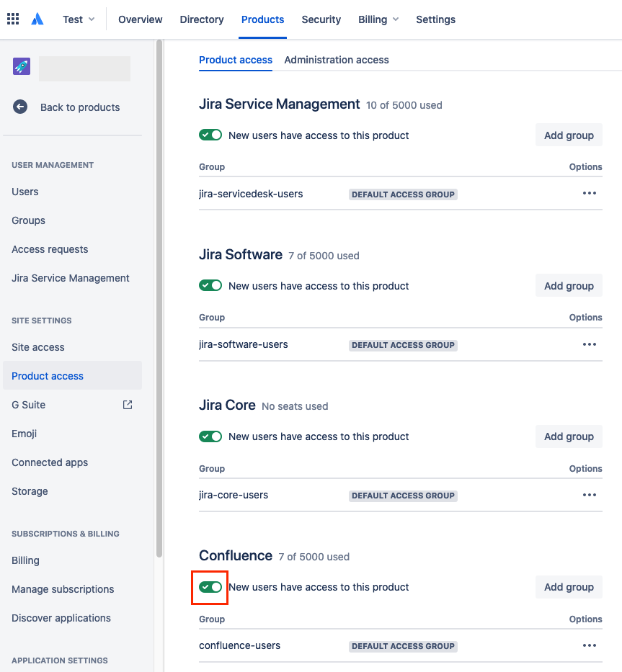Select Product access in sidebar
This screenshot has height=672, width=622.
point(72,375)
